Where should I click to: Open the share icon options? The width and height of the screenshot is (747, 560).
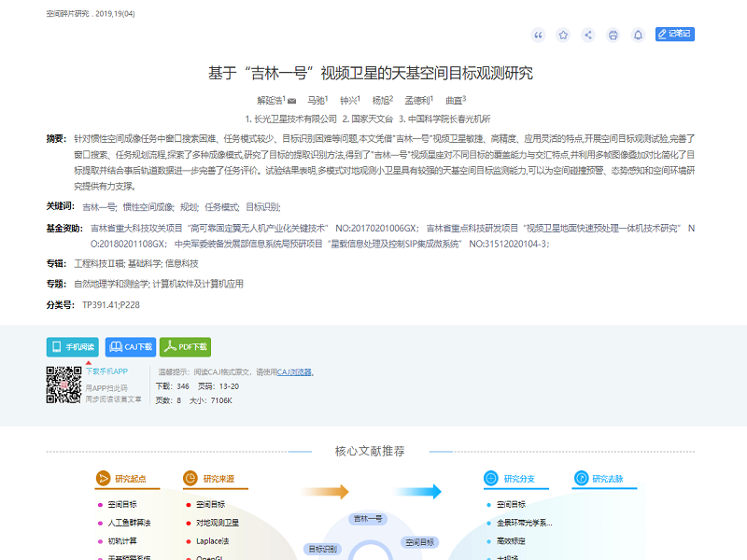[x=588, y=35]
